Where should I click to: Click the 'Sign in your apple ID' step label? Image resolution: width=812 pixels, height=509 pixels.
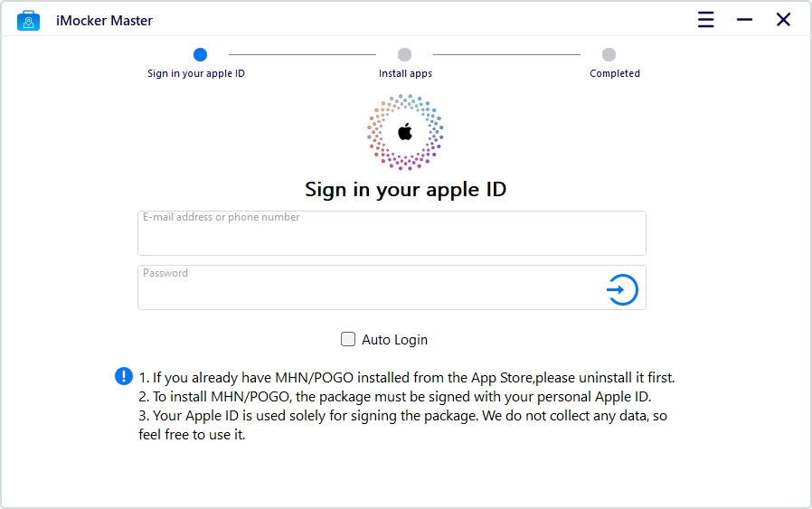(x=195, y=73)
